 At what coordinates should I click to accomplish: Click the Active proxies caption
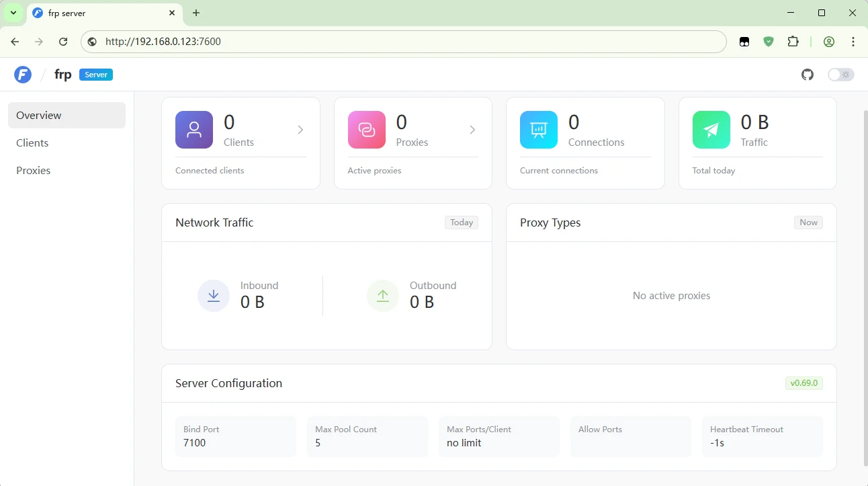click(x=374, y=171)
